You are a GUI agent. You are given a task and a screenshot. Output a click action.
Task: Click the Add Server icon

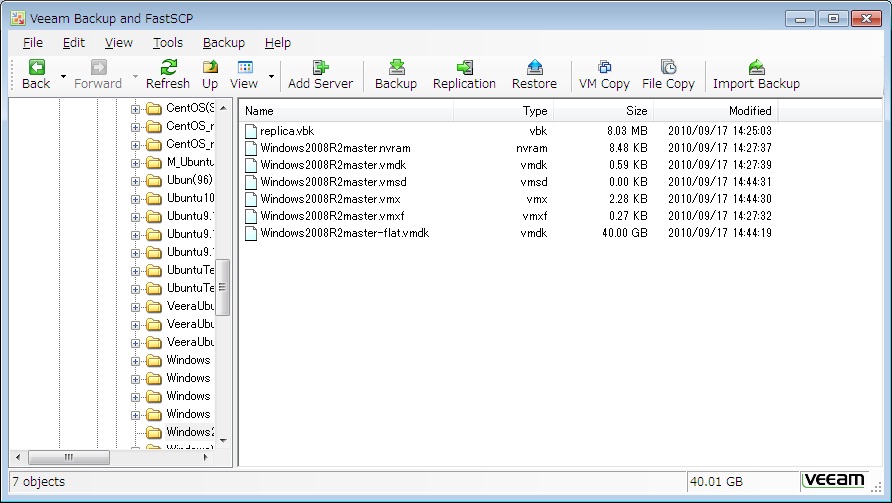[320, 67]
